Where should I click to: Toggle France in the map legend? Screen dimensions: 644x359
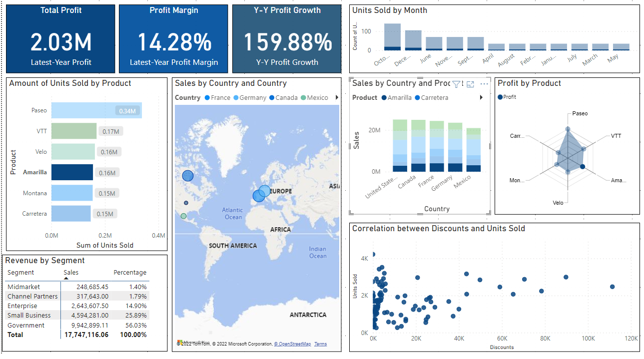click(217, 97)
